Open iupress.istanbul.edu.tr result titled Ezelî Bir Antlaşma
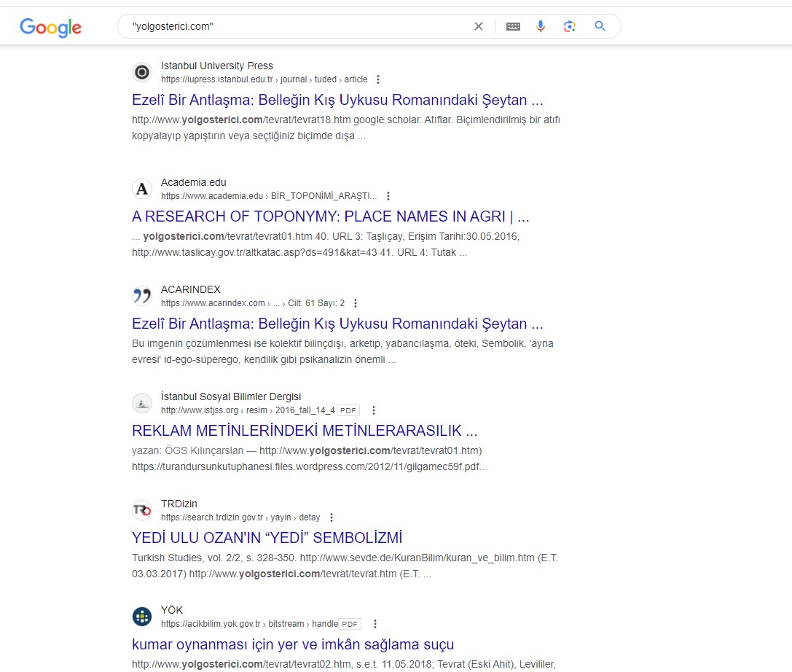This screenshot has height=672, width=792. (x=337, y=100)
